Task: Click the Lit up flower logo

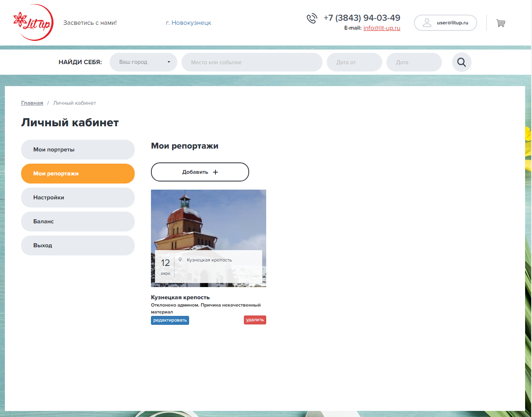Action: (33, 23)
